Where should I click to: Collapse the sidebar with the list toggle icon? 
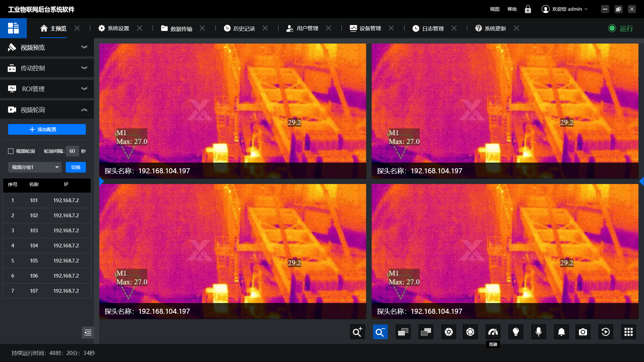(88, 332)
